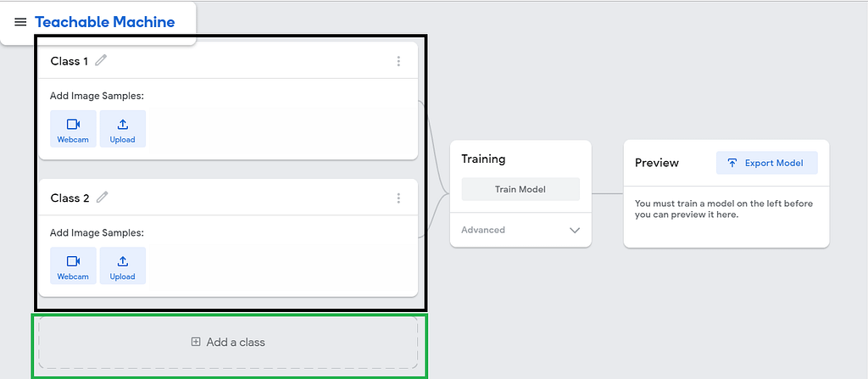This screenshot has height=379, width=868.
Task: Select Upload for Class 2 samples
Action: 123,265
